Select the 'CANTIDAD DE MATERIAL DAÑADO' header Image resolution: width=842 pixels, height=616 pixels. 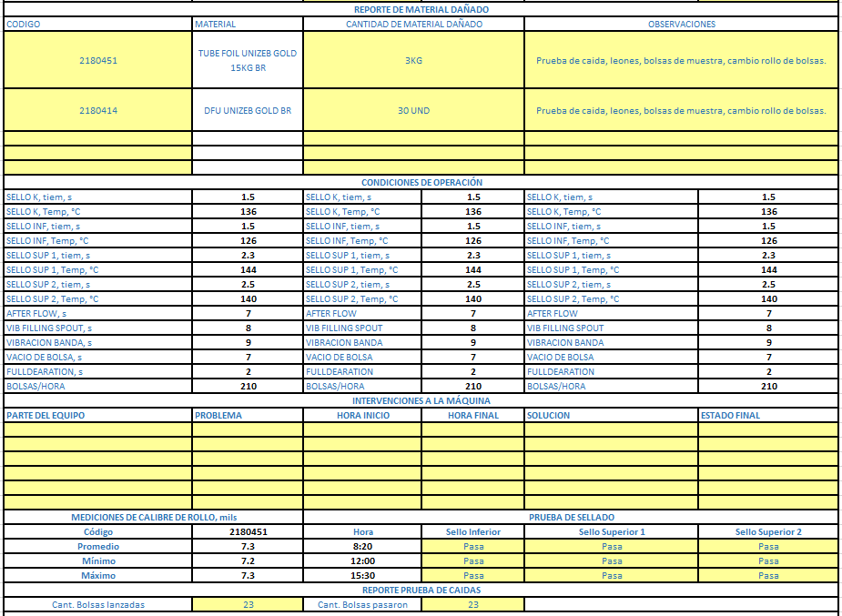[413, 25]
